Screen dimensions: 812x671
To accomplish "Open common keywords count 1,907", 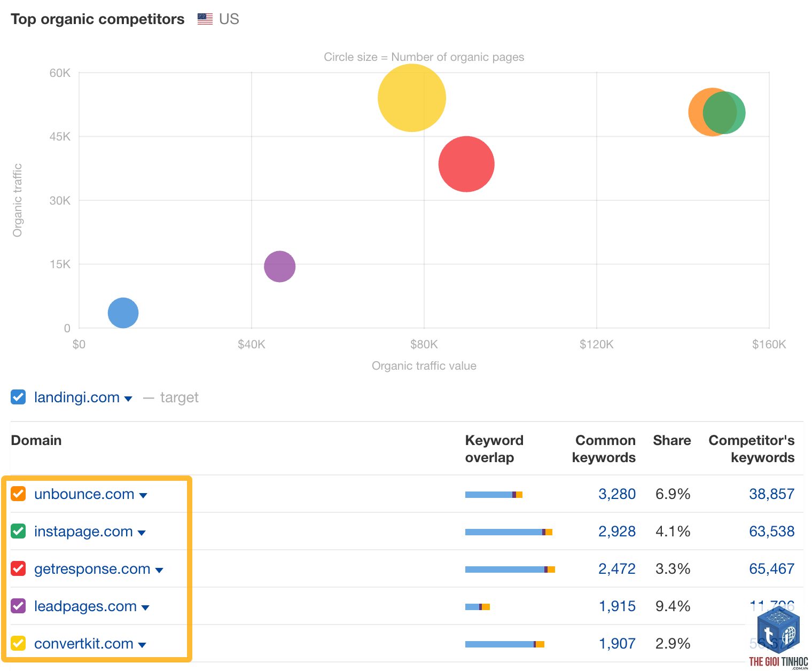I will click(617, 644).
